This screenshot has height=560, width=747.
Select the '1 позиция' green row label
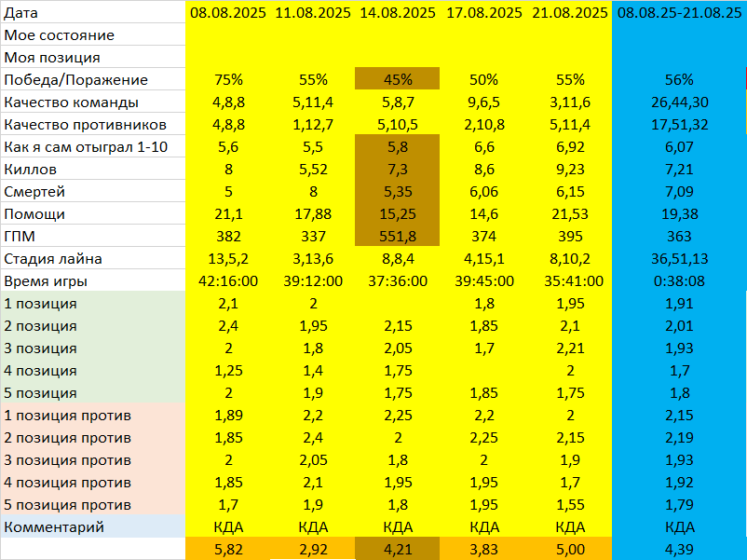coord(92,303)
